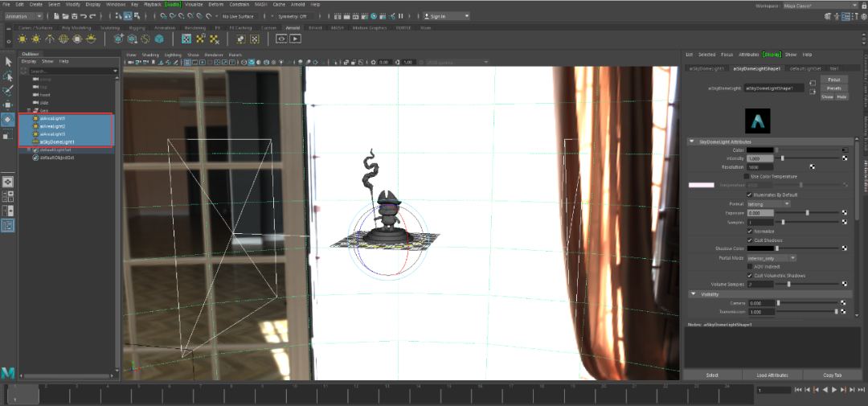This screenshot has height=406, width=868.
Task: Open the Portal Mode interior_only dropdown
Action: pyautogui.click(x=772, y=257)
